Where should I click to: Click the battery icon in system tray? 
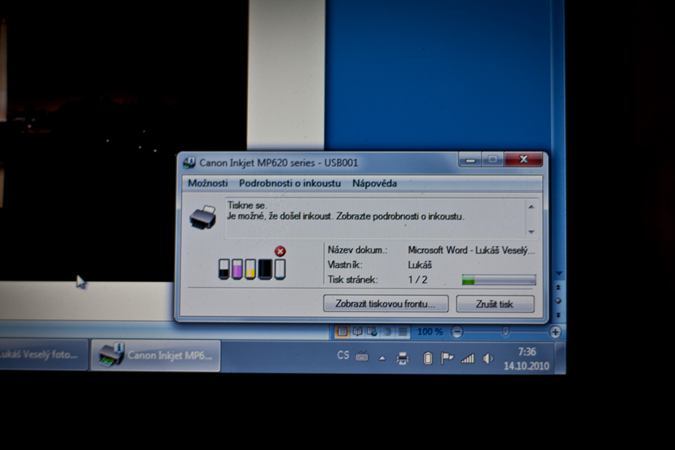[427, 358]
